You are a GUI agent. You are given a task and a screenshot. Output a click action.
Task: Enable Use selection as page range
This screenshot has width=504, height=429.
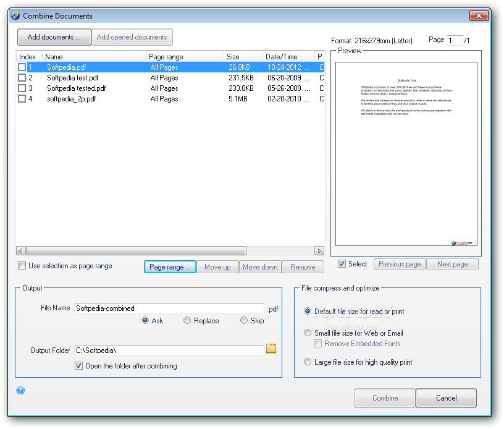click(22, 266)
